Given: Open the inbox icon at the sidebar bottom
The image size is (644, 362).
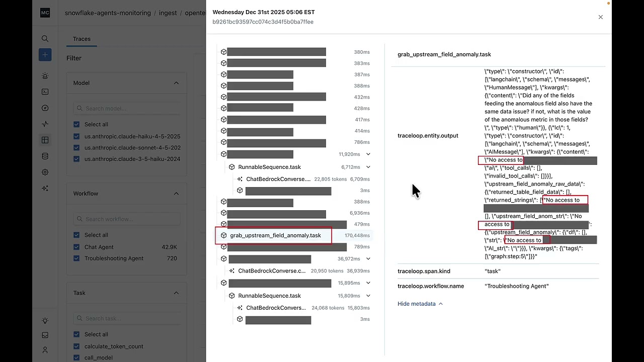Looking at the screenshot, I should (45, 335).
